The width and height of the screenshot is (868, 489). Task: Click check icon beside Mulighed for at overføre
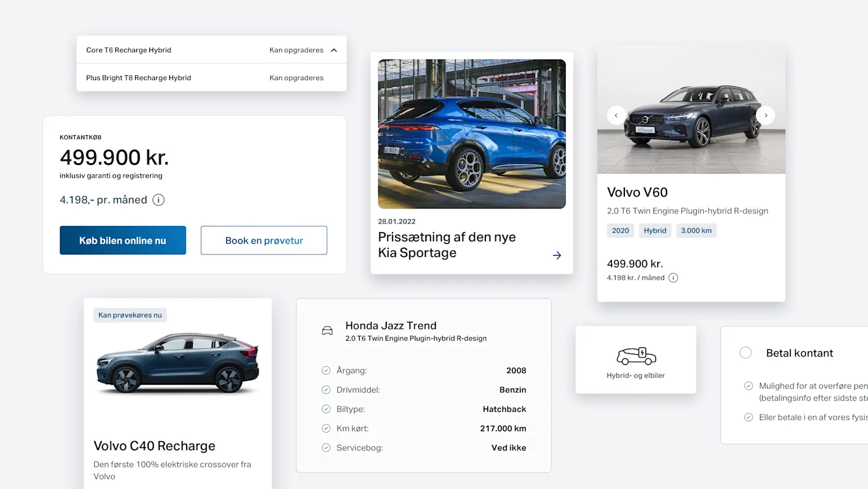[748, 385]
